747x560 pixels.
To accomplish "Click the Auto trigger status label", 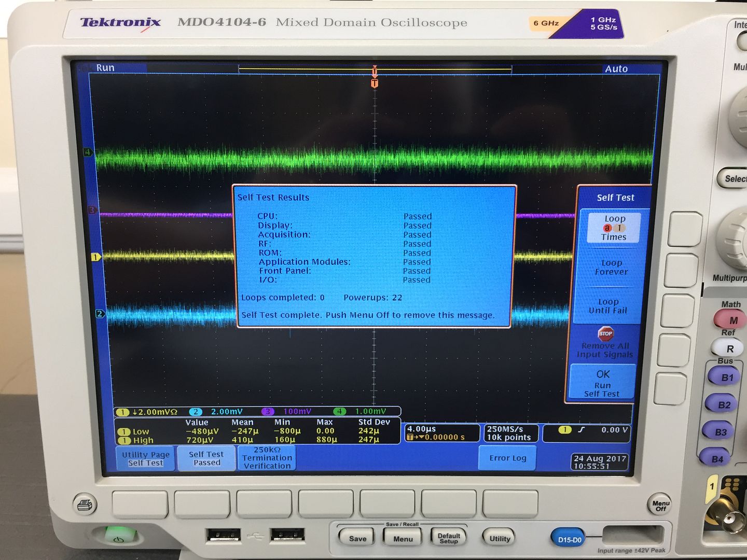I will [616, 68].
